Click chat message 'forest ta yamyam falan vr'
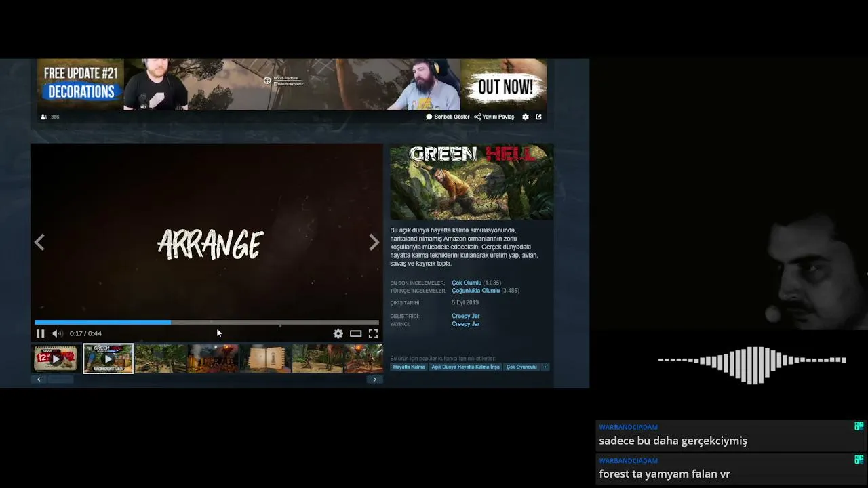This screenshot has width=868, height=488. (x=665, y=474)
